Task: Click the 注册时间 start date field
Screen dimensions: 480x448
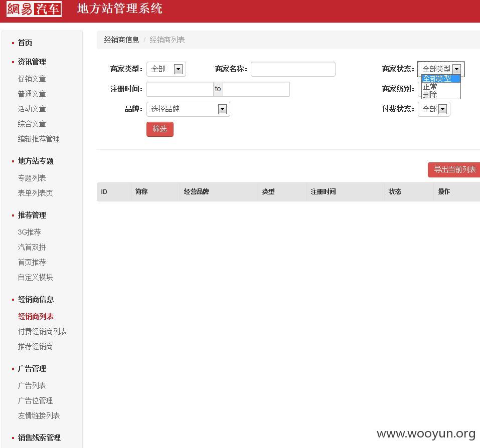Action: (x=180, y=89)
